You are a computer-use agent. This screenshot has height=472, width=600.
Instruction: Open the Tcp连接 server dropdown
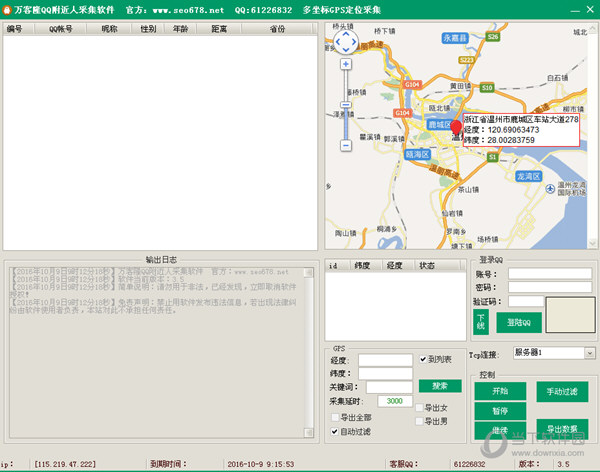click(x=589, y=353)
